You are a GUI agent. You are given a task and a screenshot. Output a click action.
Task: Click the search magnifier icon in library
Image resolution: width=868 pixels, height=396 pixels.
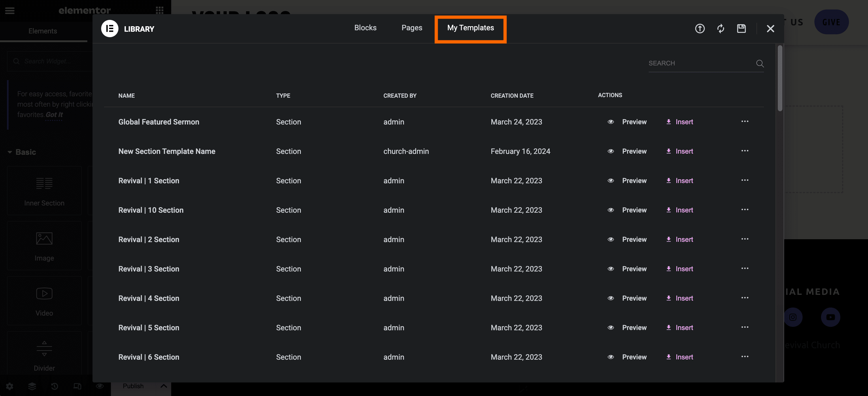click(760, 63)
